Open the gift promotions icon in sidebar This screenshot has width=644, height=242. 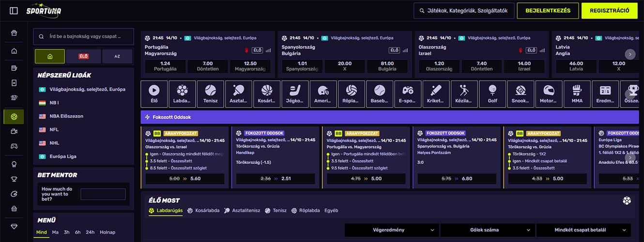click(14, 33)
